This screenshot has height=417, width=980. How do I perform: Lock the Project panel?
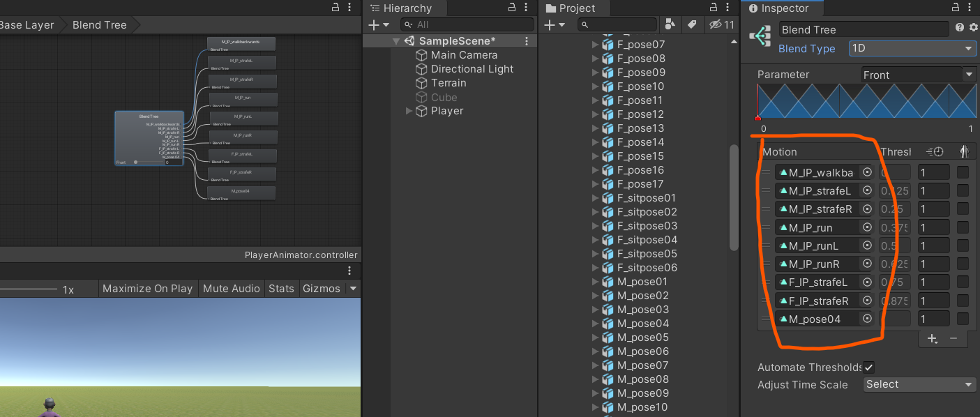714,7
